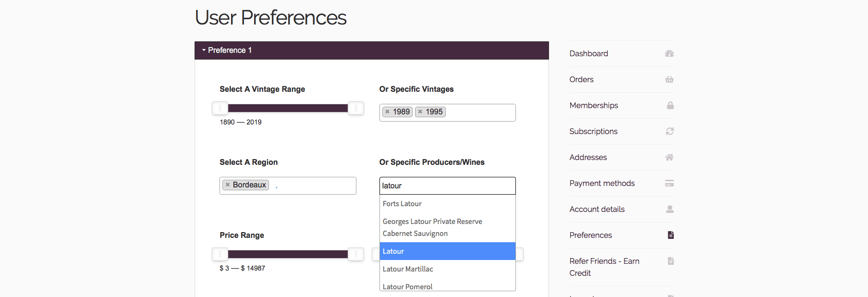Remove the 1995 vintage tag
This screenshot has height=297, width=868.
point(420,112)
